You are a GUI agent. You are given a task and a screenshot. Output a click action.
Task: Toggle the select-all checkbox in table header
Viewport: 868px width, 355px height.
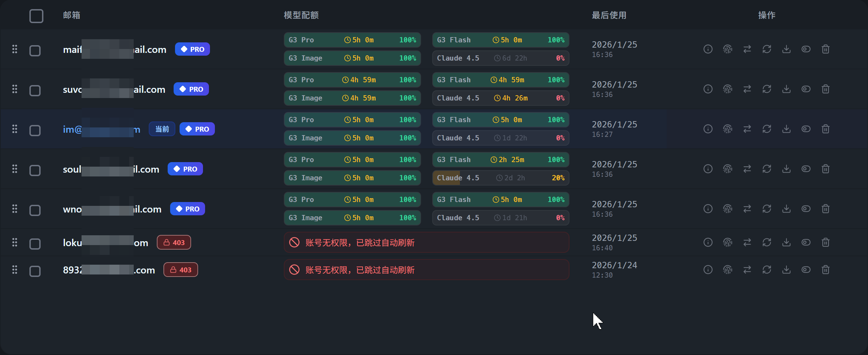pos(36,16)
